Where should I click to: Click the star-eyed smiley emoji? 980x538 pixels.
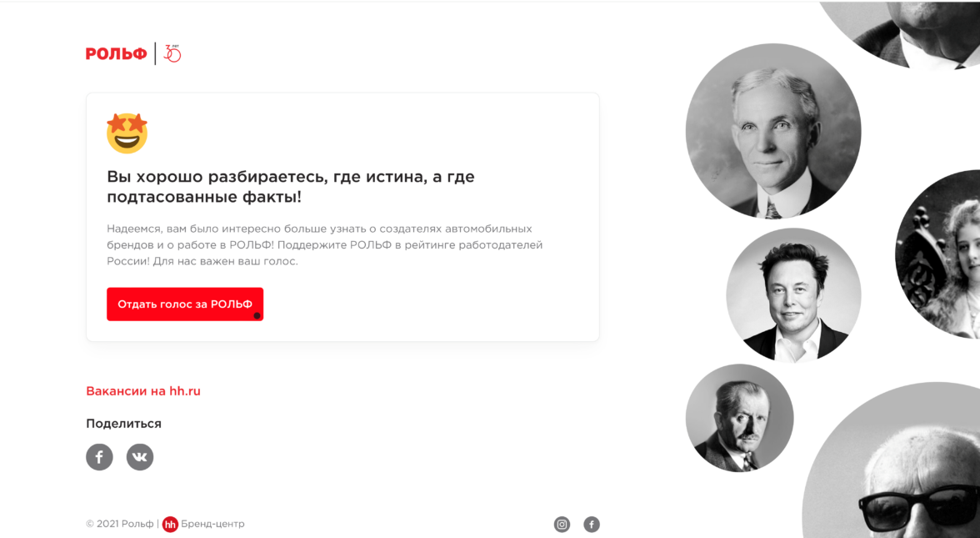click(127, 133)
